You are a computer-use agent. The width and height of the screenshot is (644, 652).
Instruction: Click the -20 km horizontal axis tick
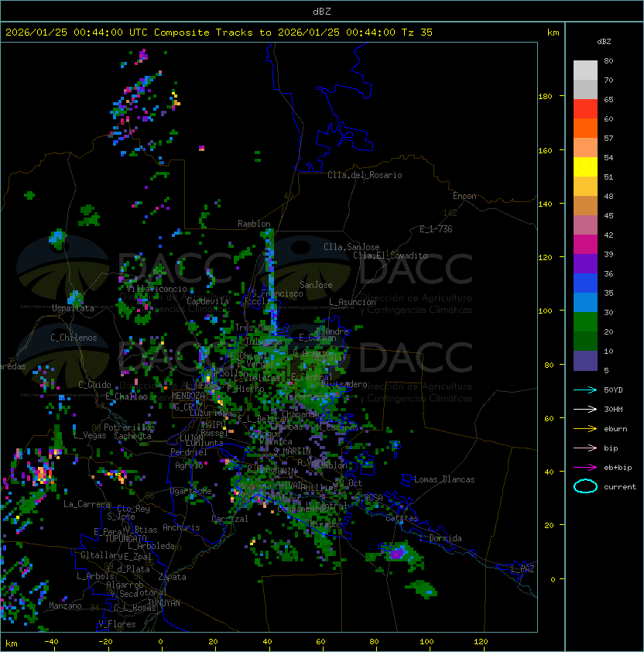105,642
